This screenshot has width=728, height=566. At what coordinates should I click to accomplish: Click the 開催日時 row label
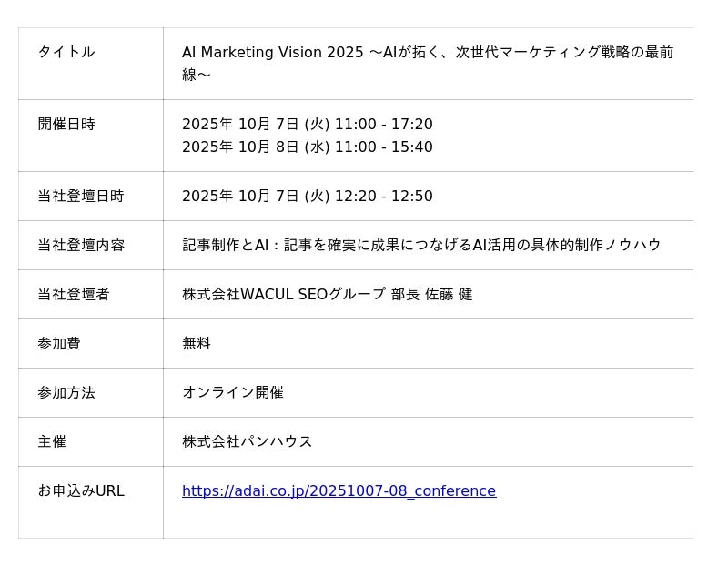[x=66, y=125]
